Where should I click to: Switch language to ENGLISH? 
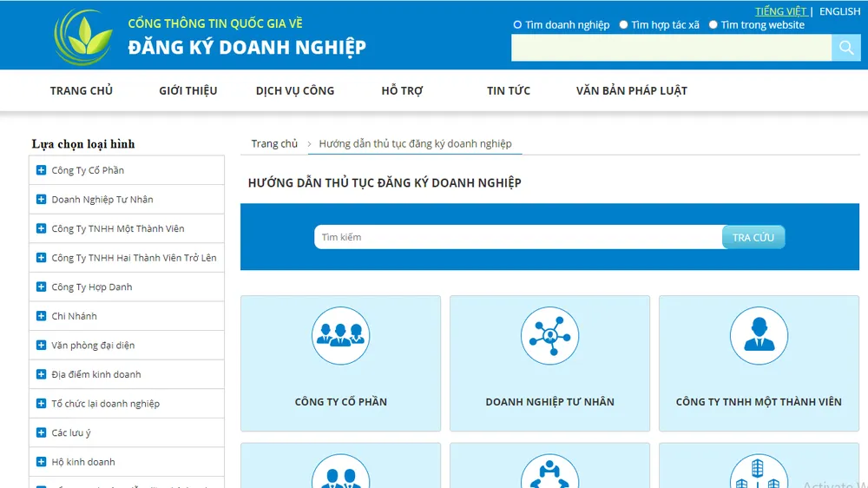[839, 11]
